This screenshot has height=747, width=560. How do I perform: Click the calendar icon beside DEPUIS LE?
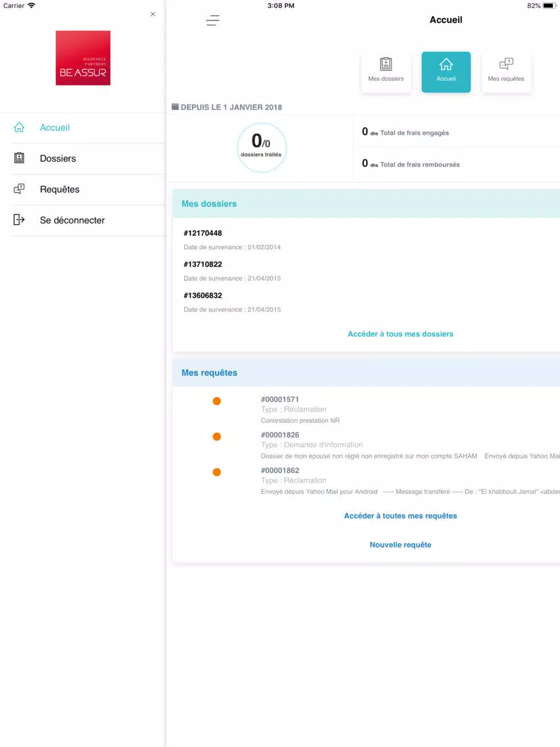175,107
